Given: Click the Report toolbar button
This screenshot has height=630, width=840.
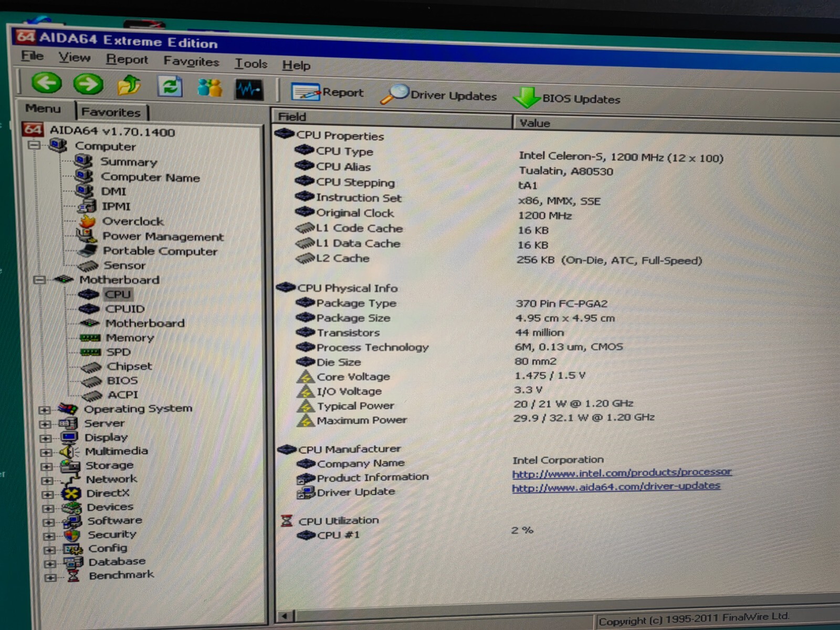Looking at the screenshot, I should (x=327, y=92).
